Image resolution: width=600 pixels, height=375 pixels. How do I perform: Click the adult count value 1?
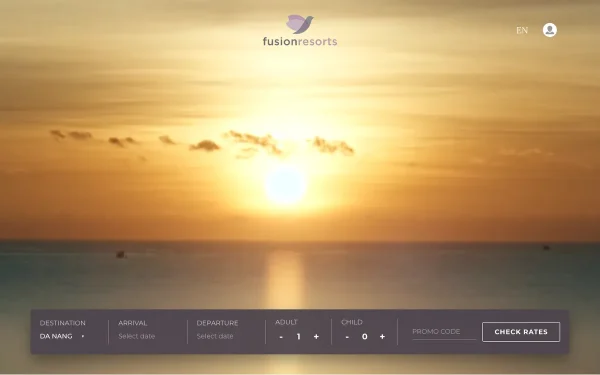[298, 337]
